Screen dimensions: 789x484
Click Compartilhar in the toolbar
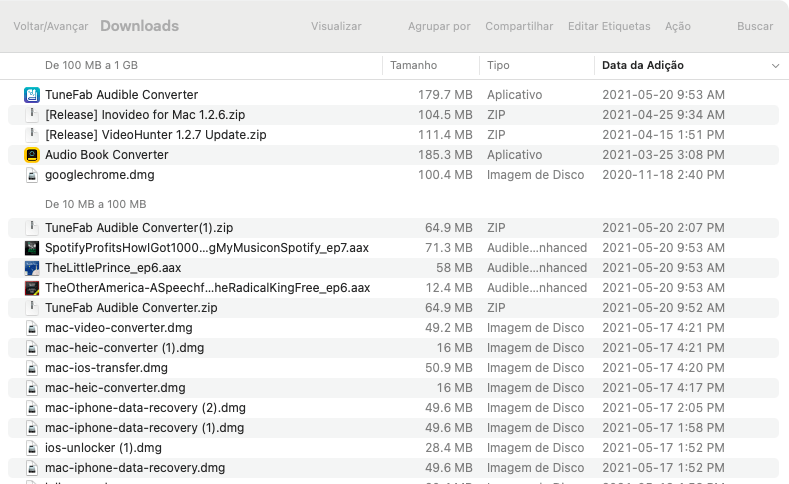tap(519, 26)
